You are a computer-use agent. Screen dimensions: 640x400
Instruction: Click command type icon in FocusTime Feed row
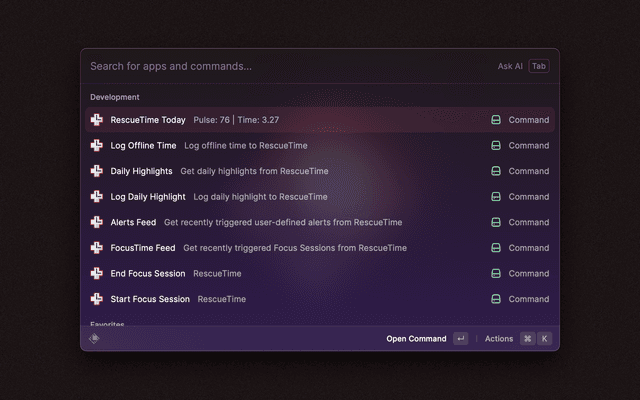coord(495,248)
